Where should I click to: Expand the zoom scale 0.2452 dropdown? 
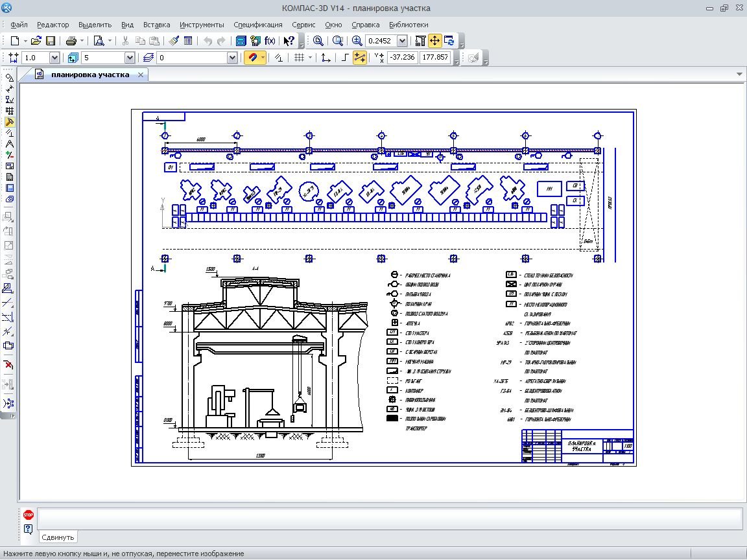point(402,41)
